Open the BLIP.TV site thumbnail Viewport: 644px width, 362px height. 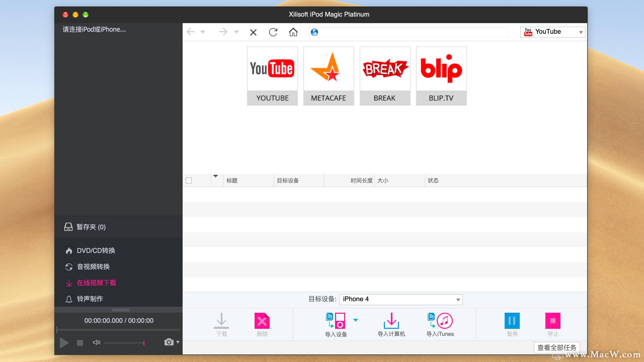coord(441,76)
